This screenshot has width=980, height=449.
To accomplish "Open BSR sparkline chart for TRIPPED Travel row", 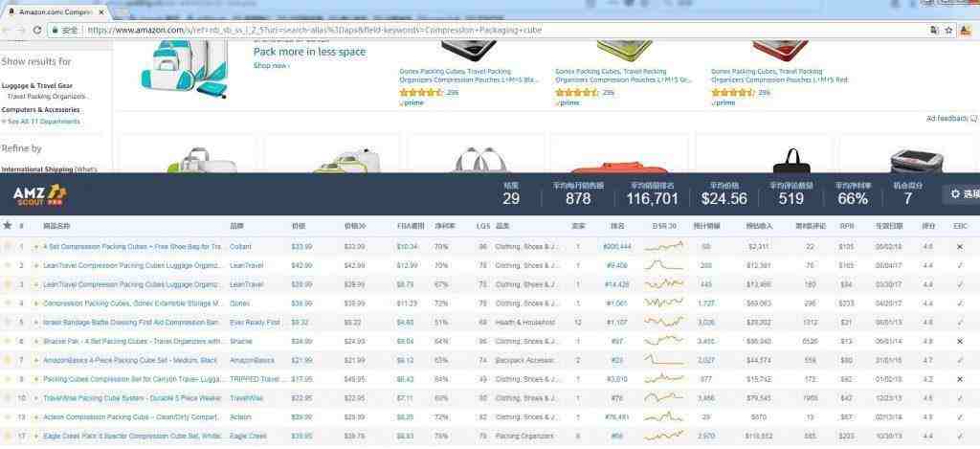I will coord(664,379).
